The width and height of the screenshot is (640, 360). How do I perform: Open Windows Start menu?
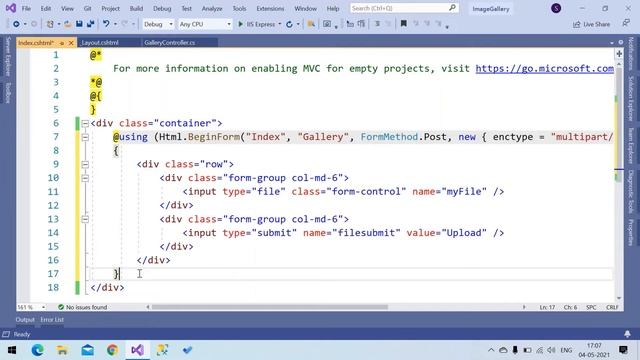[x=12, y=350]
